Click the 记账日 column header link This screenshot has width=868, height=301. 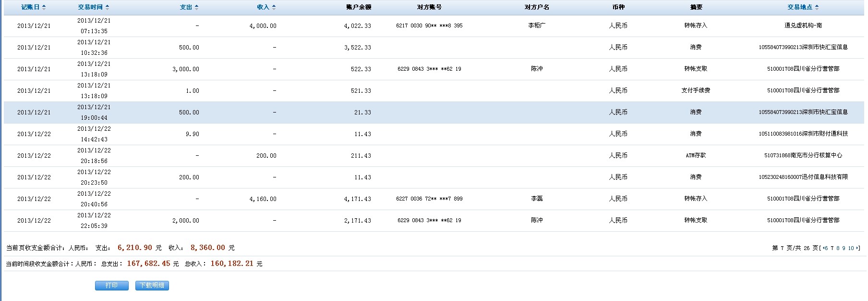(x=30, y=7)
